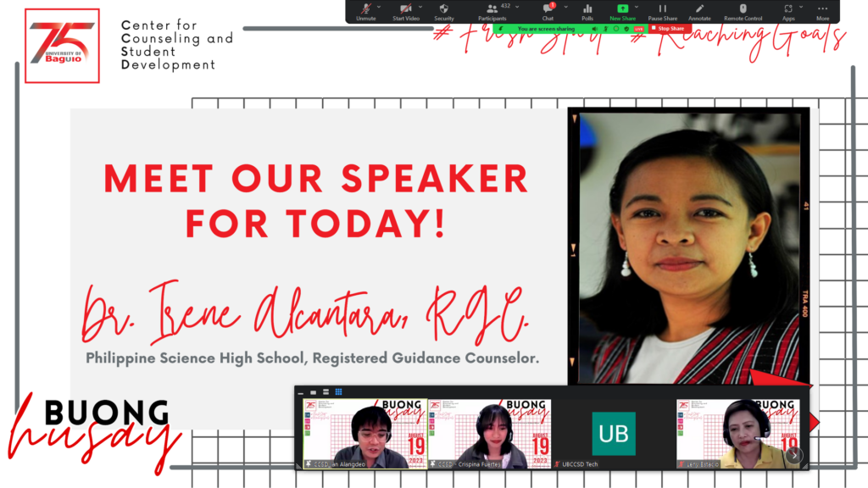The image size is (868, 488).
Task: Click the next arrow on the video strip
Action: (793, 455)
